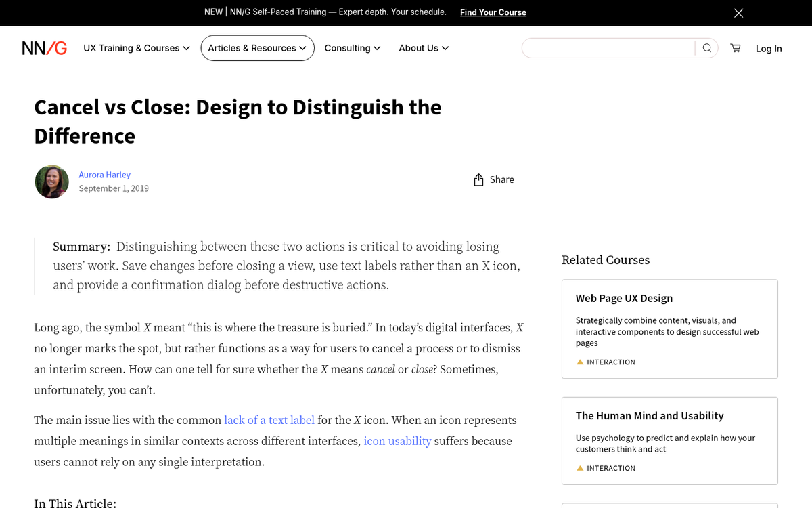Click the Share icon
Viewport: 812px width, 508px height.
tap(479, 179)
